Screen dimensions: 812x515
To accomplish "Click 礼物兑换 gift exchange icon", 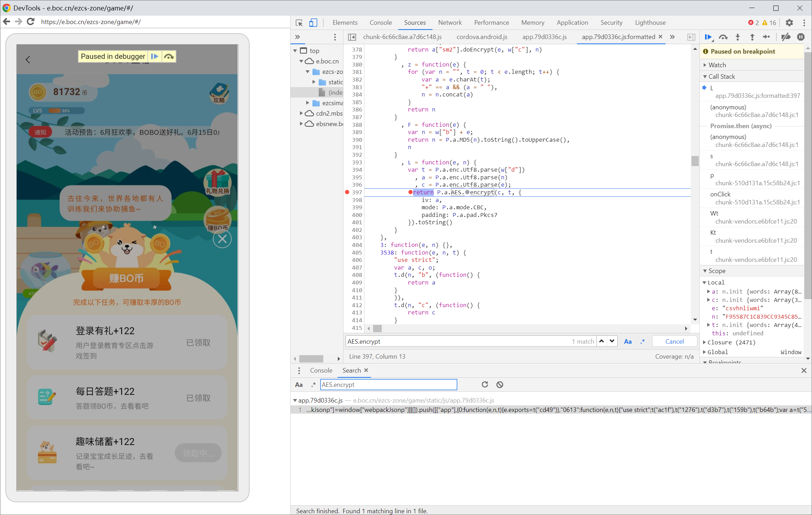I will click(218, 182).
